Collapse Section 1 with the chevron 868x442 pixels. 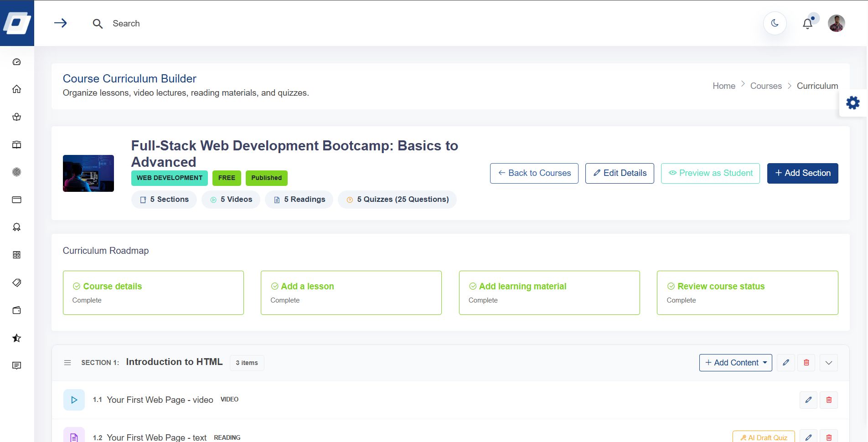click(x=829, y=363)
